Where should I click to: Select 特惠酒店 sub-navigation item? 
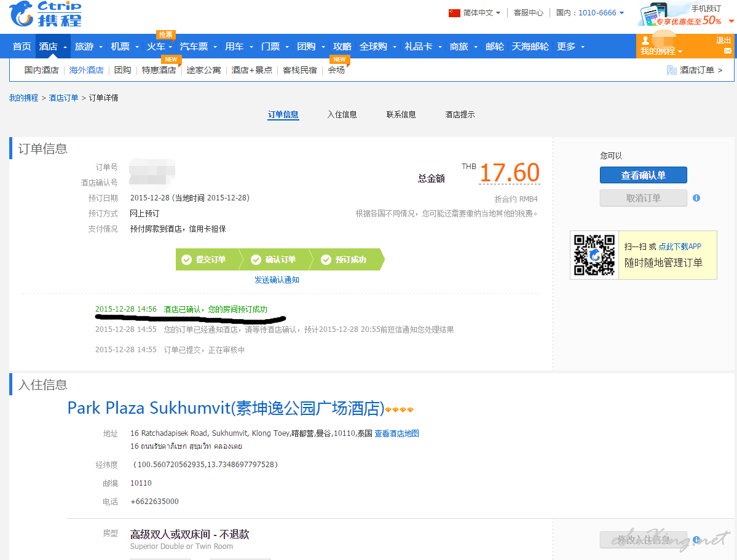point(159,70)
